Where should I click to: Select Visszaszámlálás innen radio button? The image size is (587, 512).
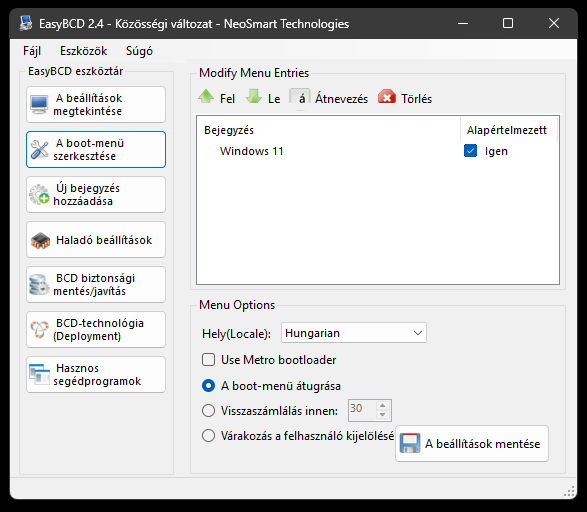(x=209, y=411)
